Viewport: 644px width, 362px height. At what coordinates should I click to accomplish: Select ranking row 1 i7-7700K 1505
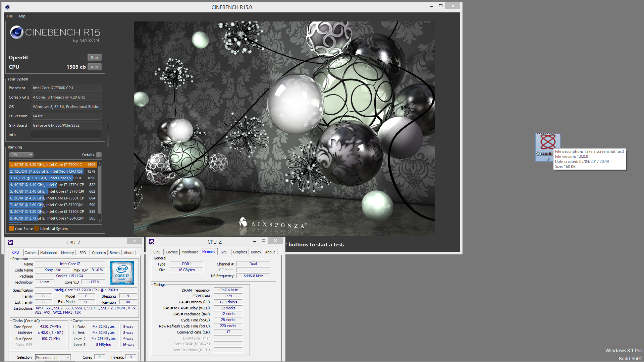click(x=53, y=165)
